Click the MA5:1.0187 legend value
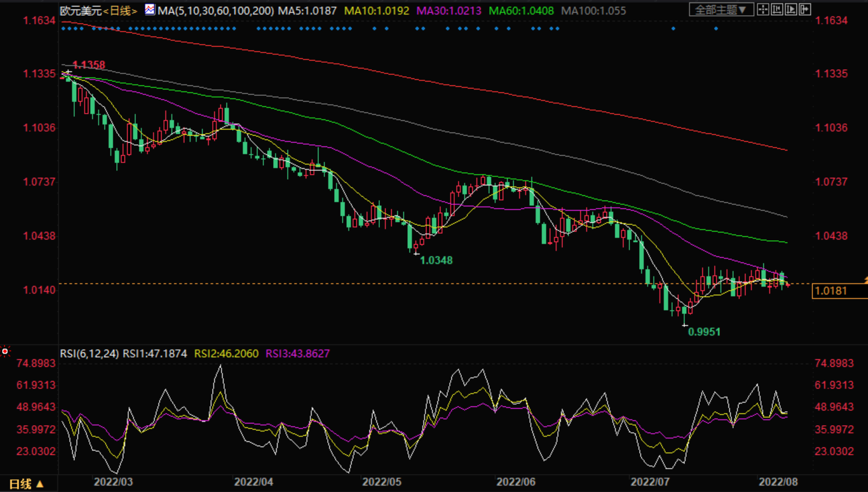Screen dimensions: 868x492 tap(307, 10)
